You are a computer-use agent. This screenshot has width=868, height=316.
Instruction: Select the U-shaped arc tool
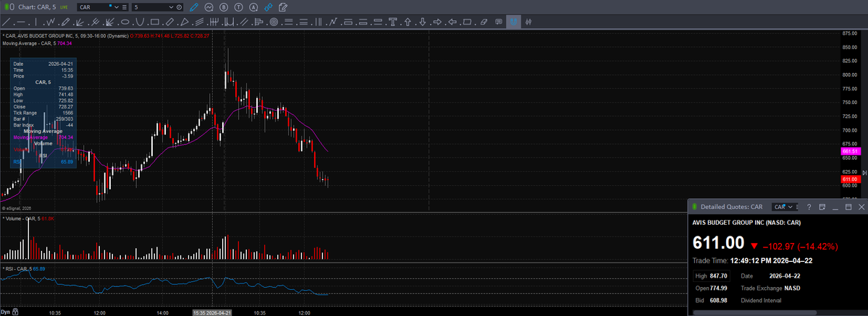(140, 22)
